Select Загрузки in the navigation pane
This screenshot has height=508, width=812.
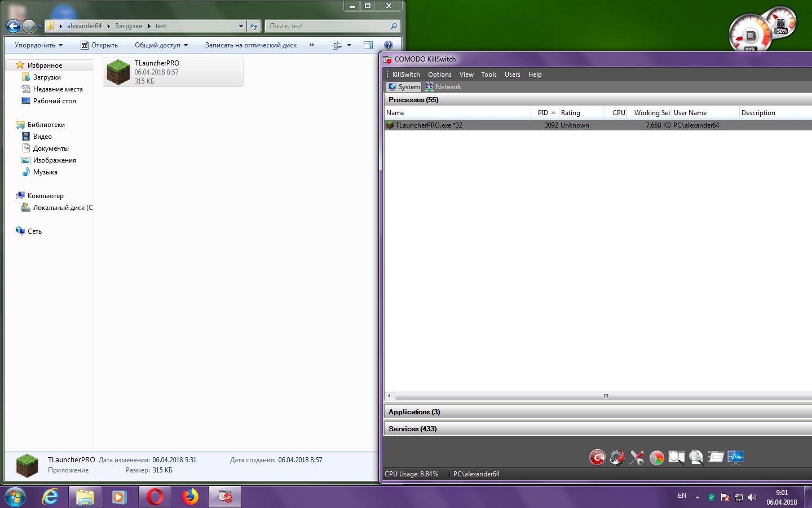pos(47,77)
